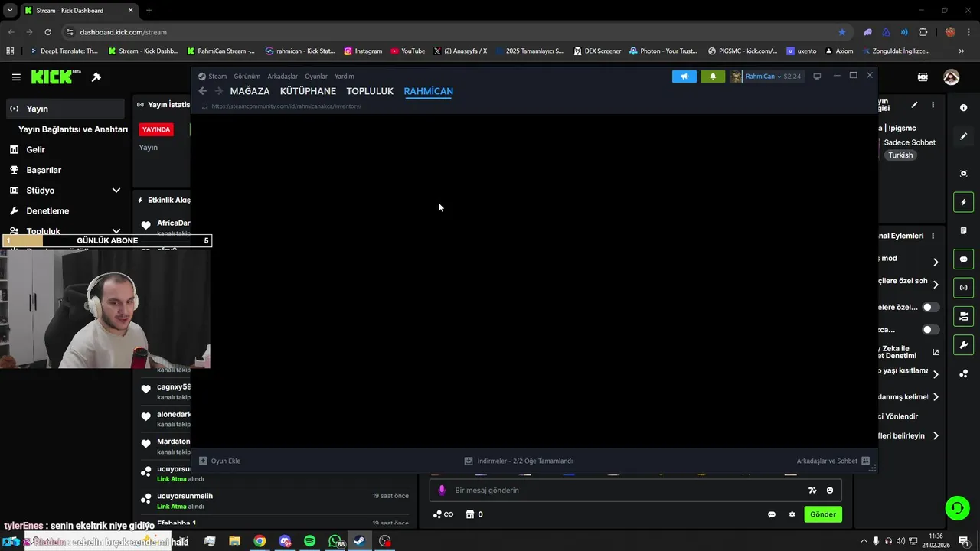Open Kick dashboard hamburger menu

pos(16,77)
